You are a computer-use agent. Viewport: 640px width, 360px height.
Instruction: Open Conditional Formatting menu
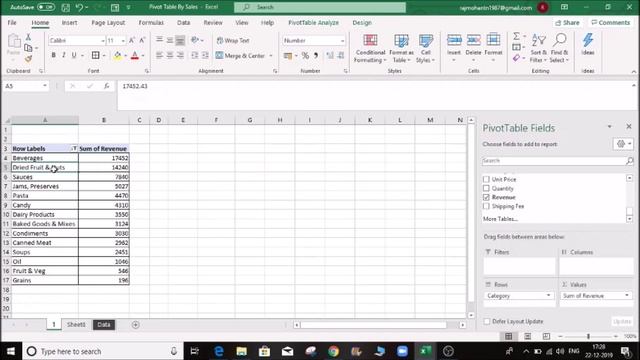370,49
